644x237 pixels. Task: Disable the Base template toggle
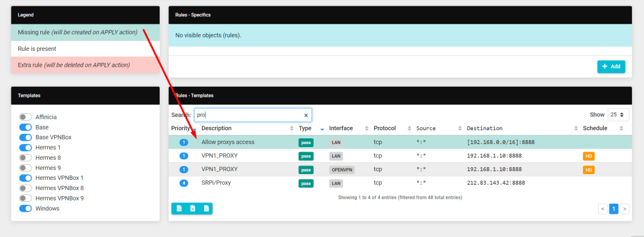[x=25, y=128]
